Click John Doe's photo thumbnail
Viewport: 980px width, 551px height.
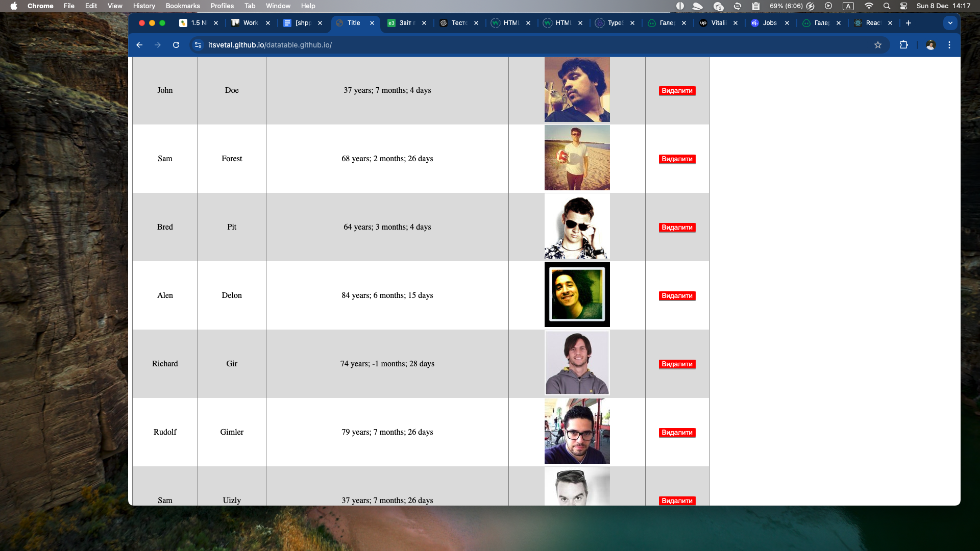pos(577,89)
